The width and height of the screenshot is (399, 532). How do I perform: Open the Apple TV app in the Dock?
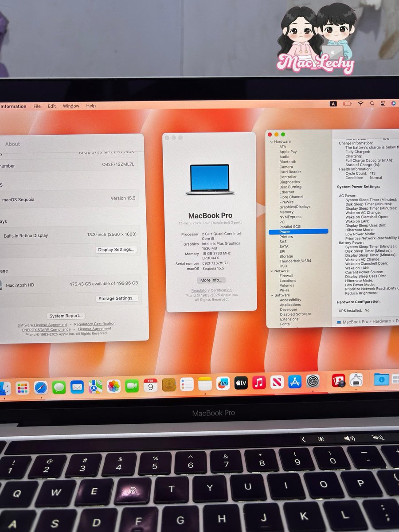241,383
